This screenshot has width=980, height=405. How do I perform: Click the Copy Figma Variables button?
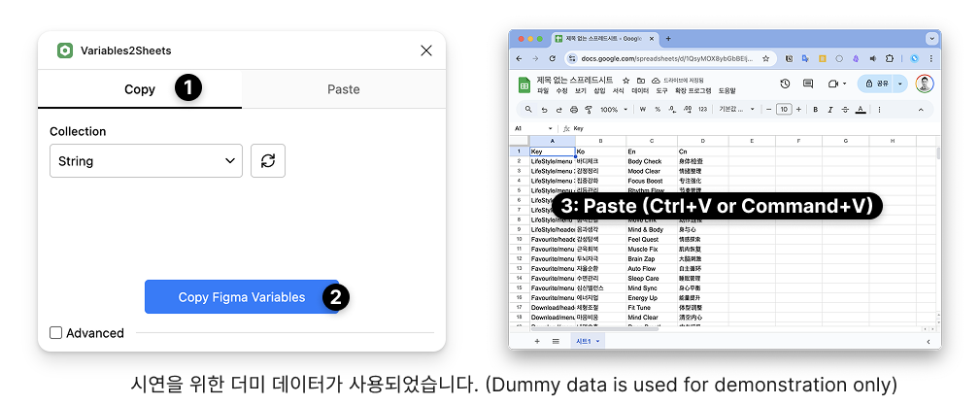click(x=242, y=297)
